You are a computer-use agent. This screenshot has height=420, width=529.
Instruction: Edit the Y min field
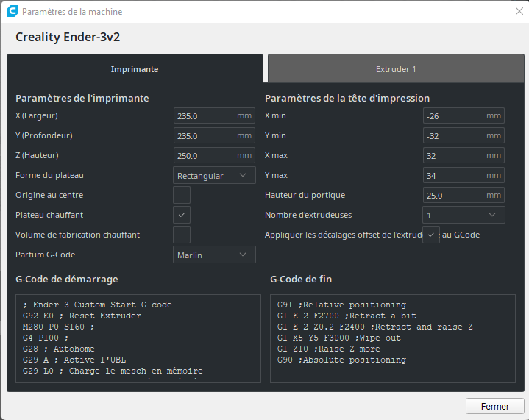464,135
